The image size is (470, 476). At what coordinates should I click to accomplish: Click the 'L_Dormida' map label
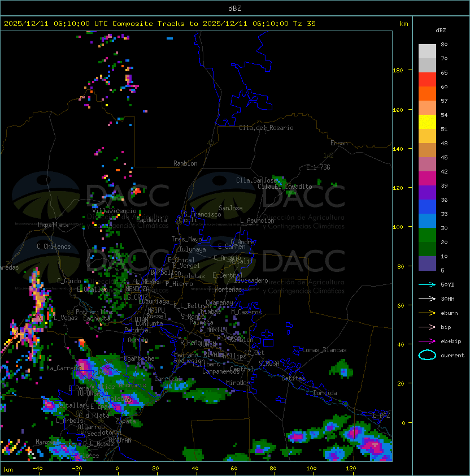321,393
